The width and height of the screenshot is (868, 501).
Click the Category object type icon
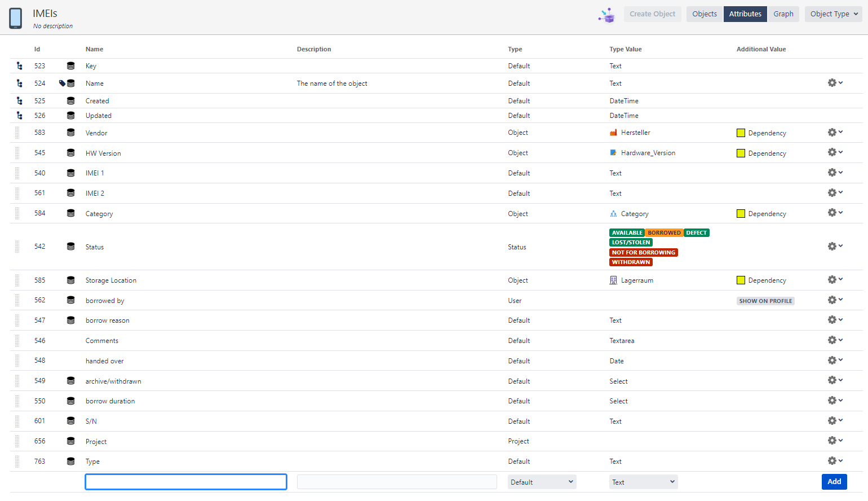[613, 213]
